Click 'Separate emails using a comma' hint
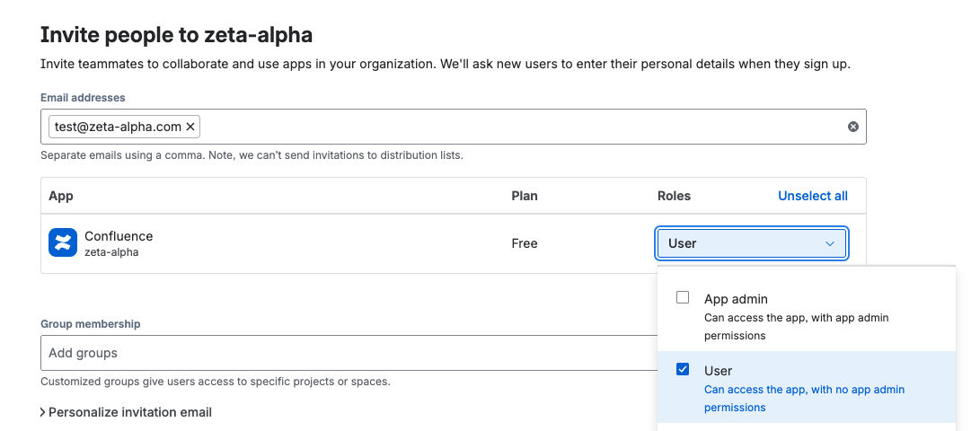The image size is (980, 431). point(252,155)
